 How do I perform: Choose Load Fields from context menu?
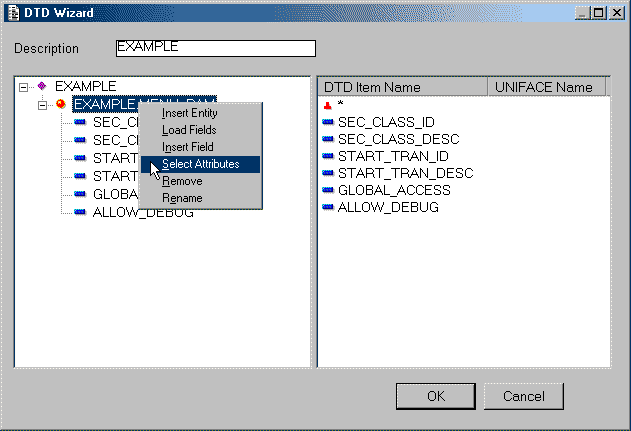click(x=189, y=130)
